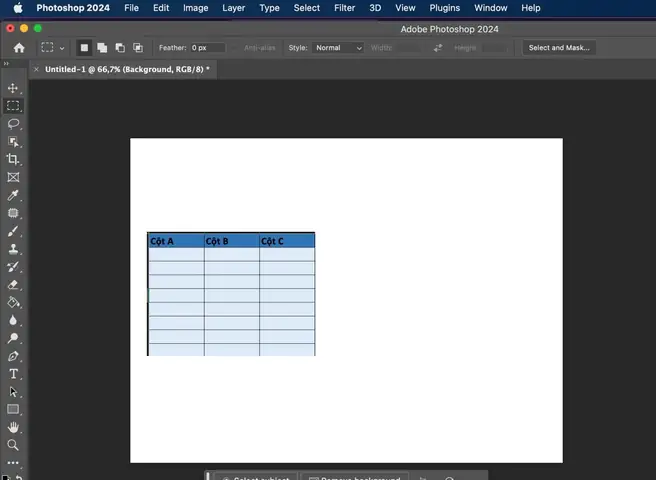Open the Edit menu
Screen dimensions: 656x480
[x=161, y=8]
